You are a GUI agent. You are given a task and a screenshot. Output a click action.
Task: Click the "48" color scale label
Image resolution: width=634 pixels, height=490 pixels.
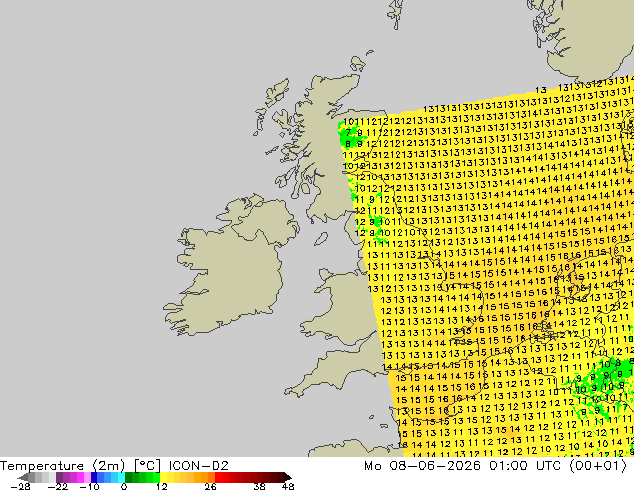(x=288, y=486)
